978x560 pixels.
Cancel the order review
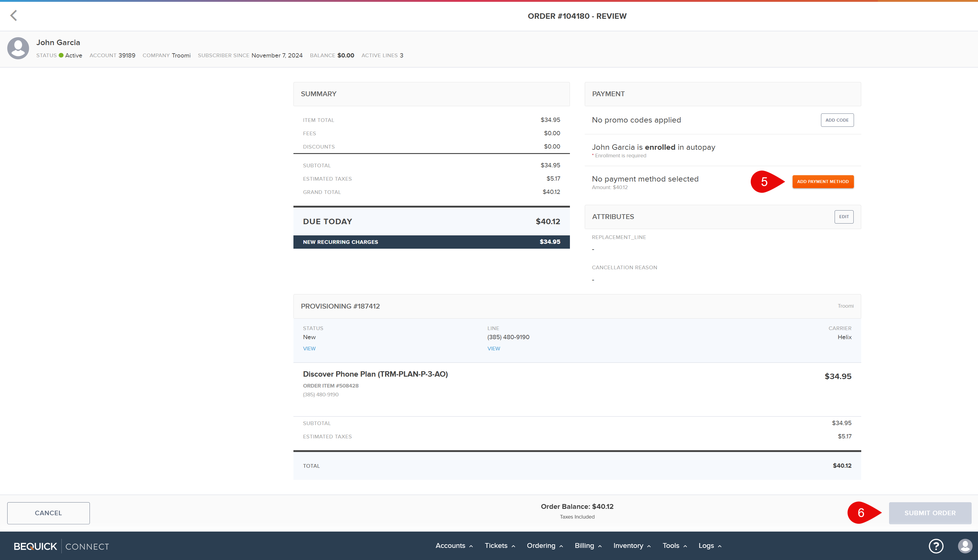click(x=48, y=513)
